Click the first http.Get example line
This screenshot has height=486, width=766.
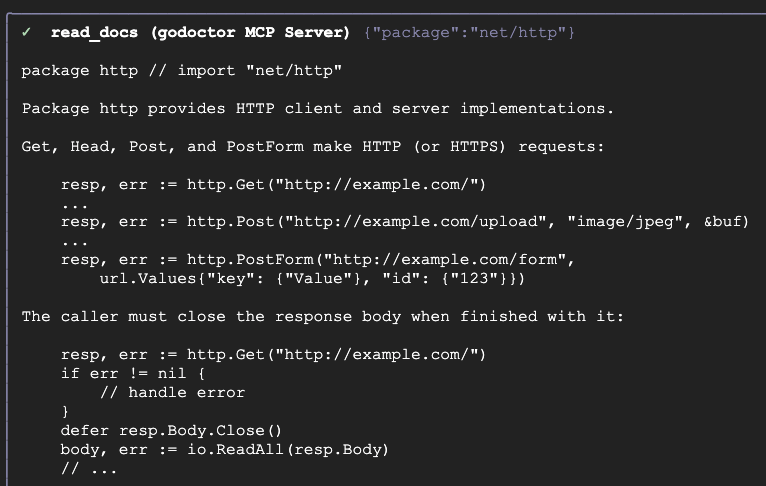click(x=273, y=184)
